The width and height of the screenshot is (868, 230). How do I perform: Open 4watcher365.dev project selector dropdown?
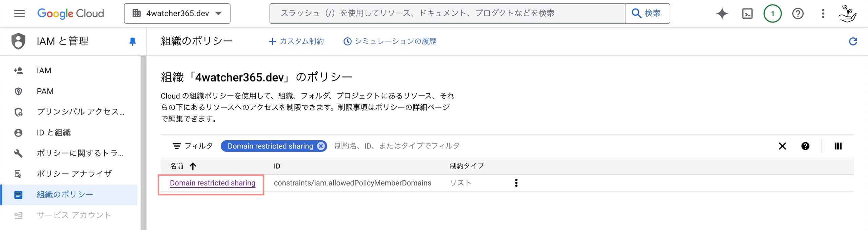(177, 14)
